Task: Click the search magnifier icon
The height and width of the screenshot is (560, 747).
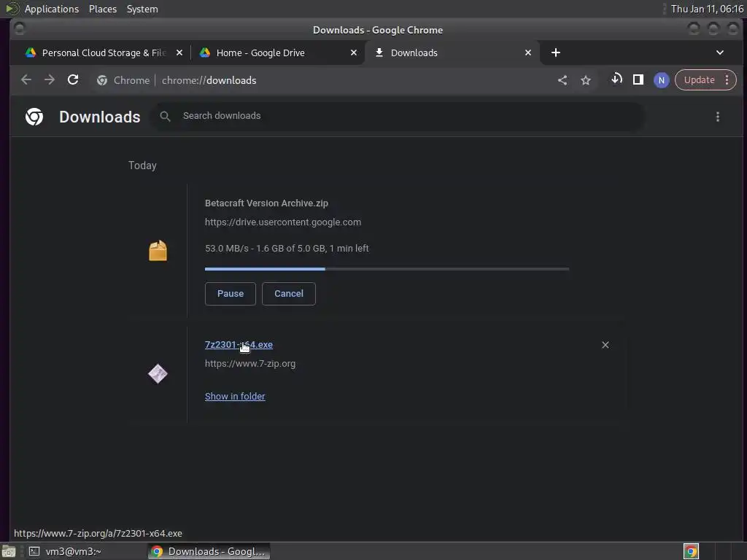Action: (165, 116)
